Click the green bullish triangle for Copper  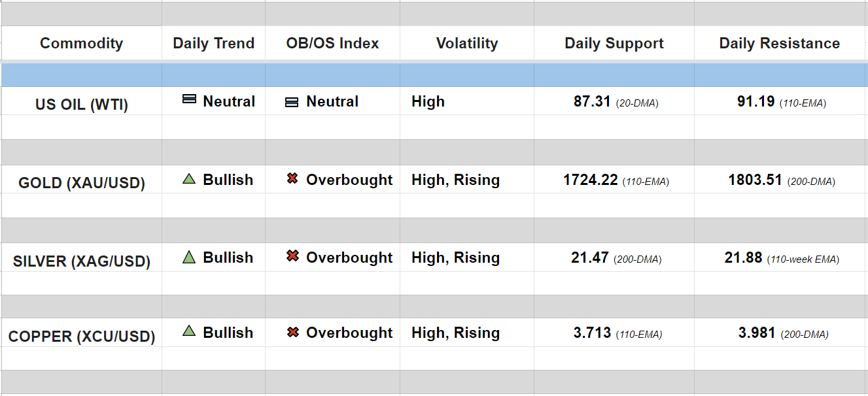(189, 331)
